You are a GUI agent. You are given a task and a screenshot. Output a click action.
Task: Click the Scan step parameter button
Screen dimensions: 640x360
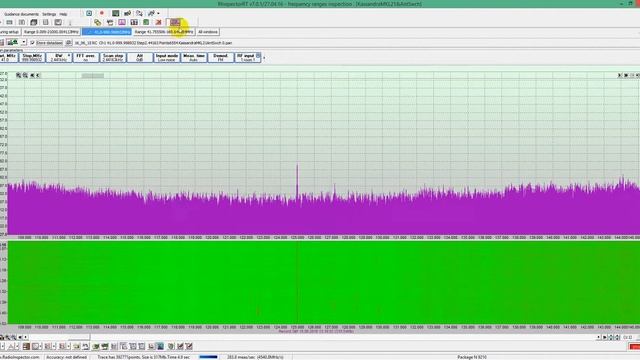113,58
